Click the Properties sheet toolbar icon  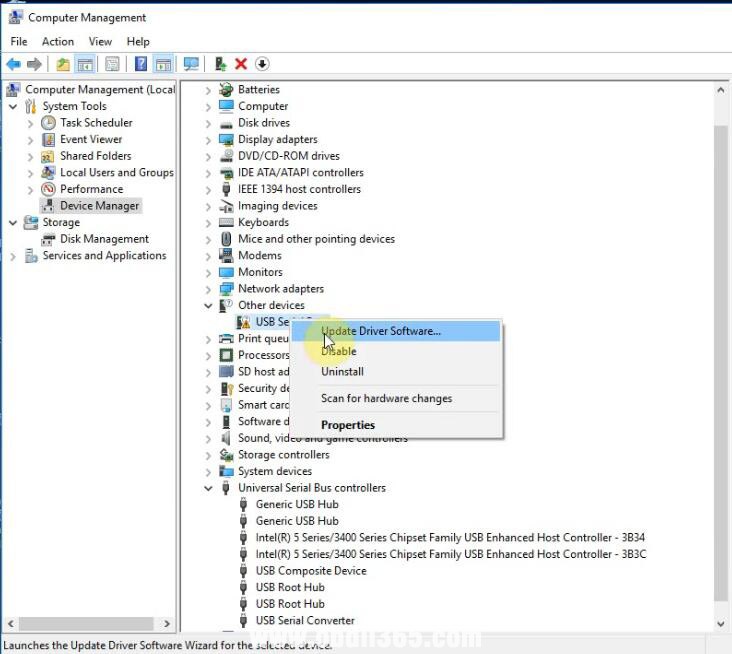pos(112,64)
